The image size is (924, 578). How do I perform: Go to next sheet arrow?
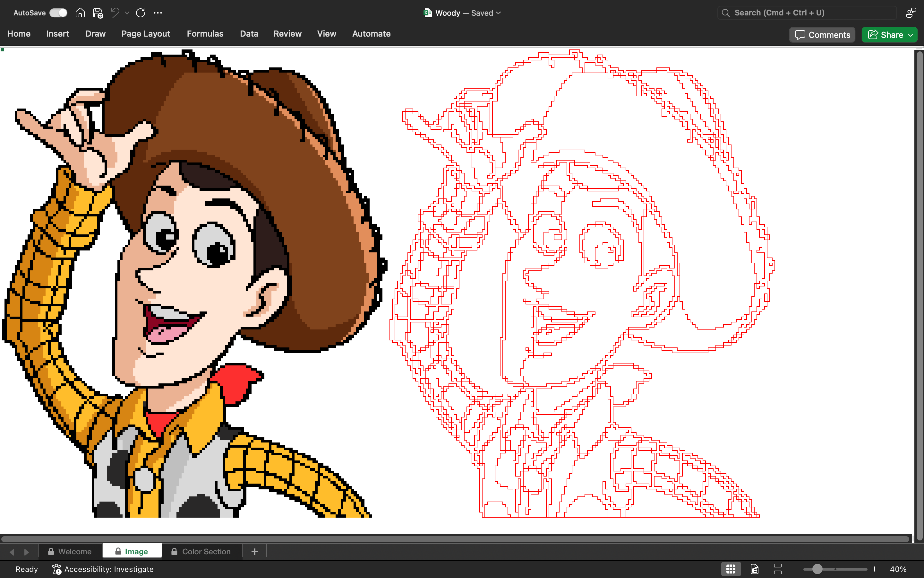tap(26, 552)
